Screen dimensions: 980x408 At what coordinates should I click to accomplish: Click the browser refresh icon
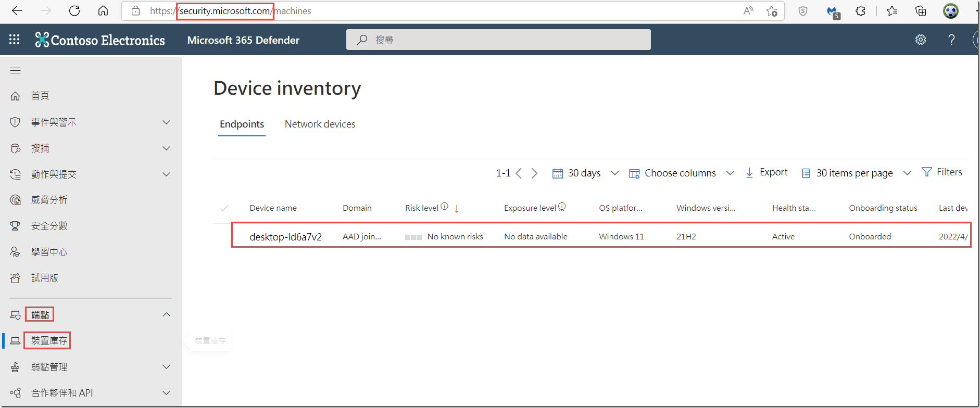pos(74,11)
